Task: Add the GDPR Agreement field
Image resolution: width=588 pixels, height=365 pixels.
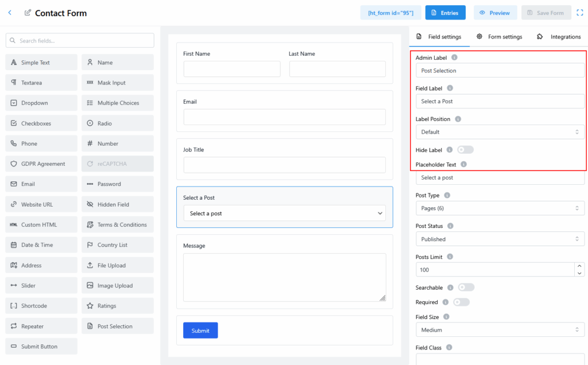Action: (41, 164)
